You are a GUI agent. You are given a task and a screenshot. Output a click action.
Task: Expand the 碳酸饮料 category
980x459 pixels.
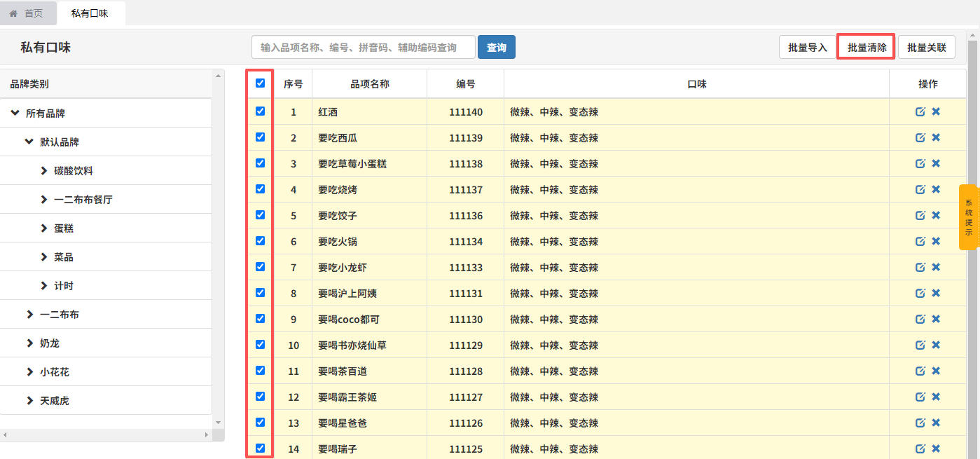44,170
